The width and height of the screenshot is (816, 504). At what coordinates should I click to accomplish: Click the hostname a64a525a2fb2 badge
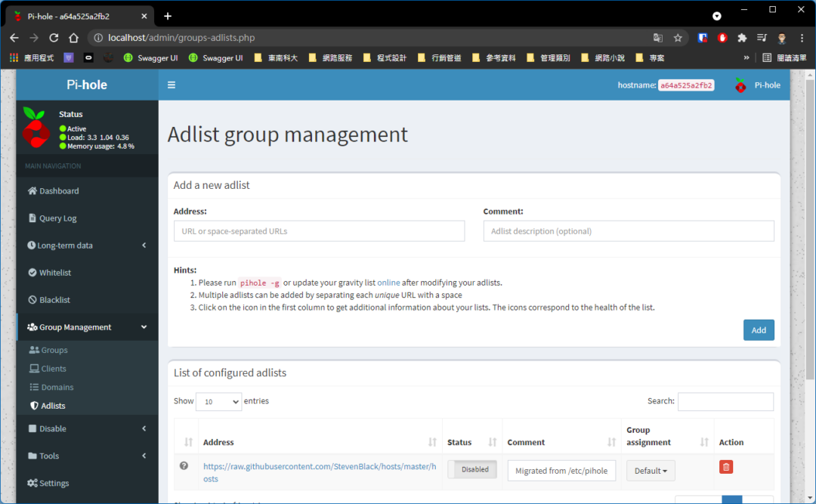pos(686,85)
